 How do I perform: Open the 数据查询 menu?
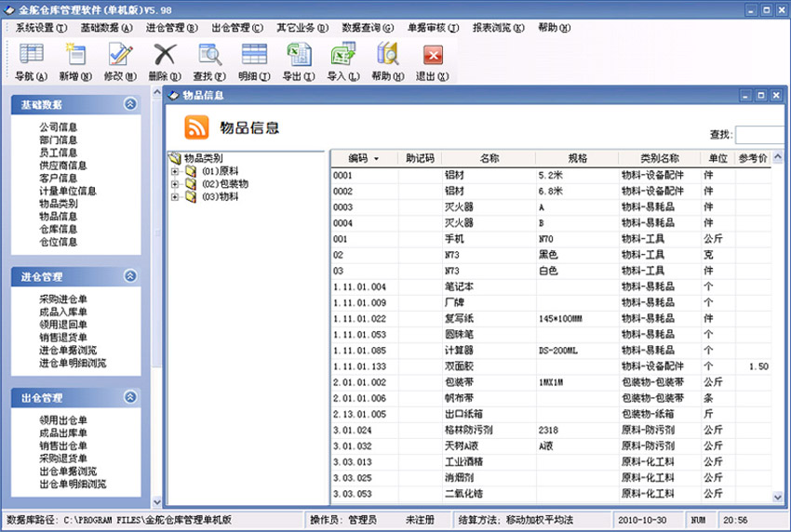[368, 28]
